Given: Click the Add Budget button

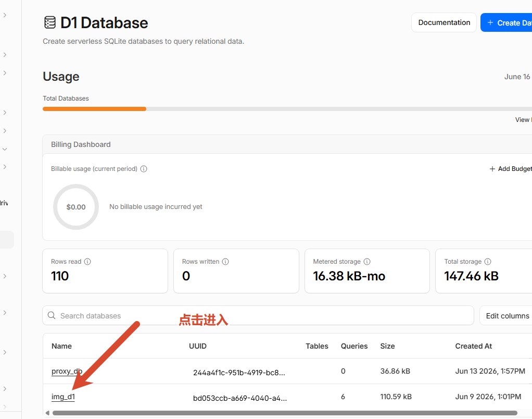Looking at the screenshot, I should [x=511, y=169].
